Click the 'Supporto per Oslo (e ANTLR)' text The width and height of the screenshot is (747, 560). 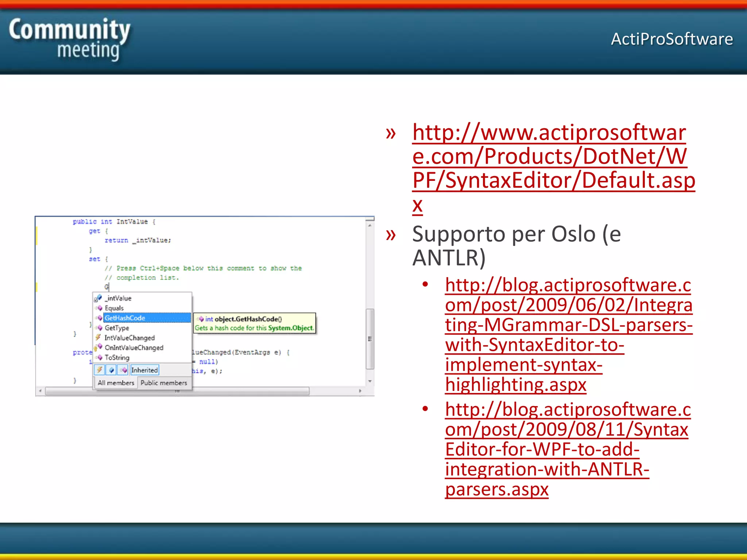coord(516,245)
